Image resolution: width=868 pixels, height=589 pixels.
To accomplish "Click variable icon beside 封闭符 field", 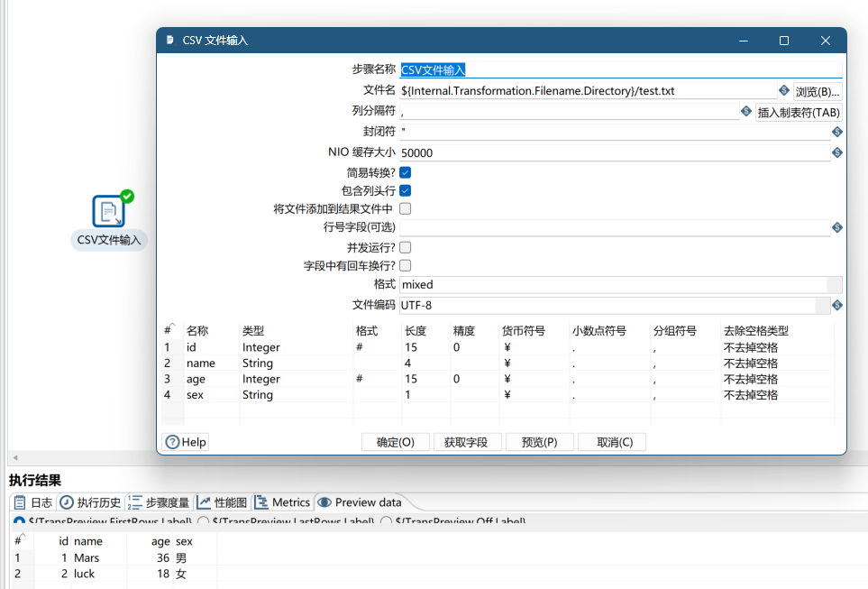I will (x=836, y=132).
